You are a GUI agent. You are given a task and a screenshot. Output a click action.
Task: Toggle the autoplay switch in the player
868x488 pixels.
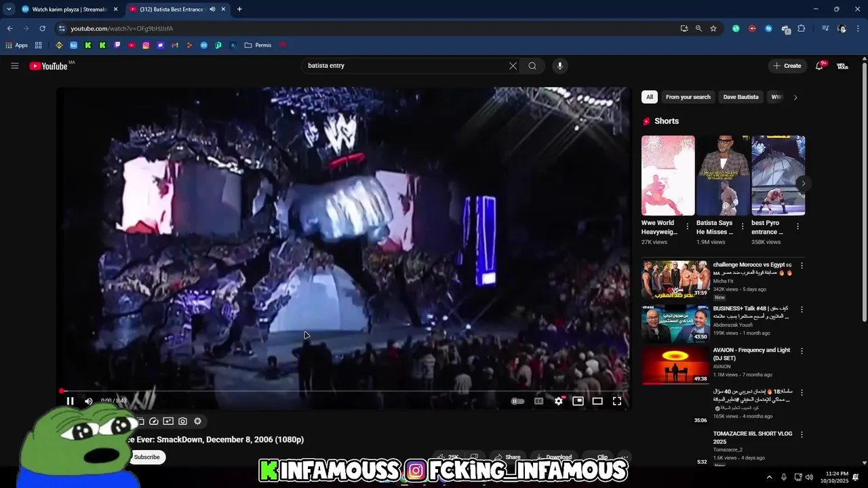517,401
